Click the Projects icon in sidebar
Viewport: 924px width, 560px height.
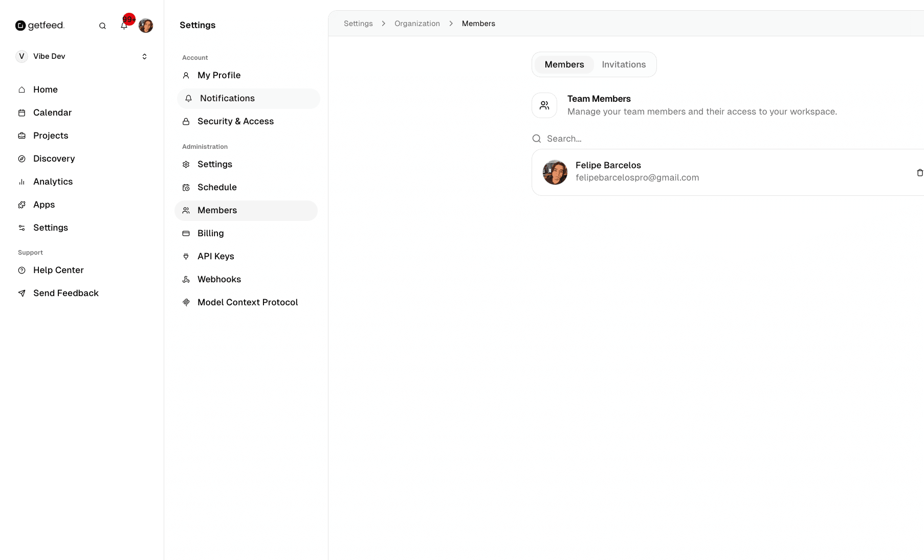pos(21,136)
